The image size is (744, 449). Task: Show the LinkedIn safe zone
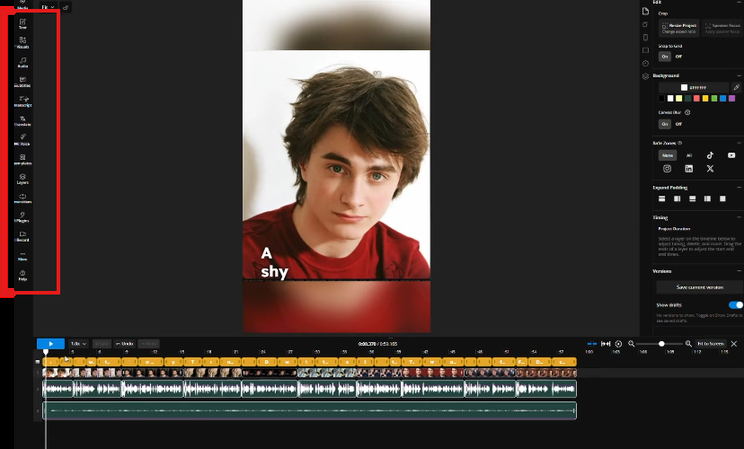[688, 168]
